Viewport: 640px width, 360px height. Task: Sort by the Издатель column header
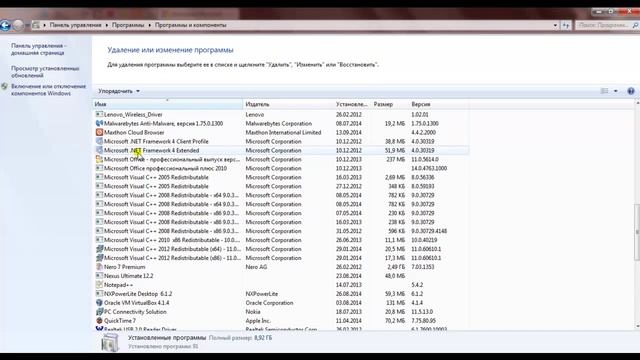288,104
